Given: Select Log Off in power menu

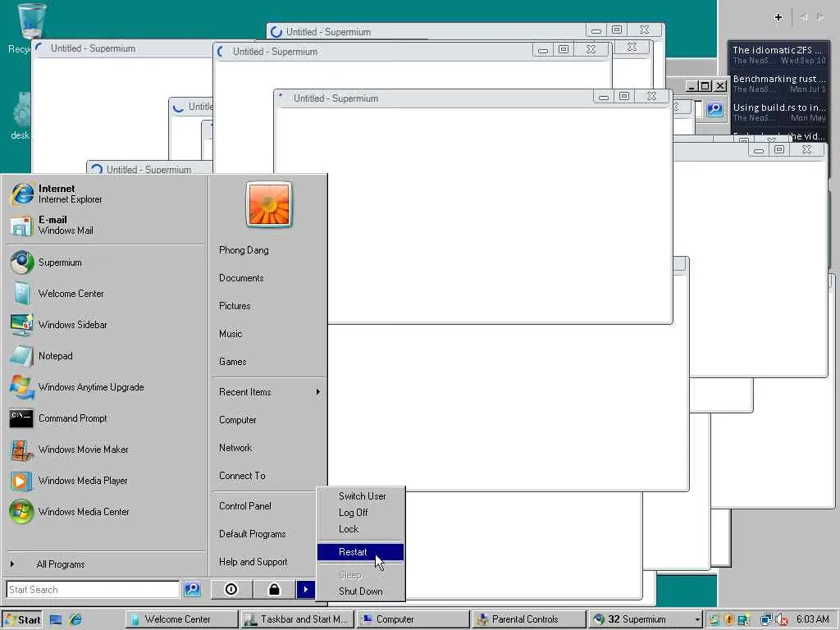Looking at the screenshot, I should point(361,513).
